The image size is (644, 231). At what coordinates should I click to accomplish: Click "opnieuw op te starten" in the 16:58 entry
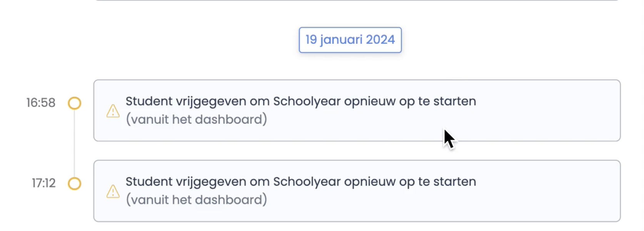(x=410, y=101)
